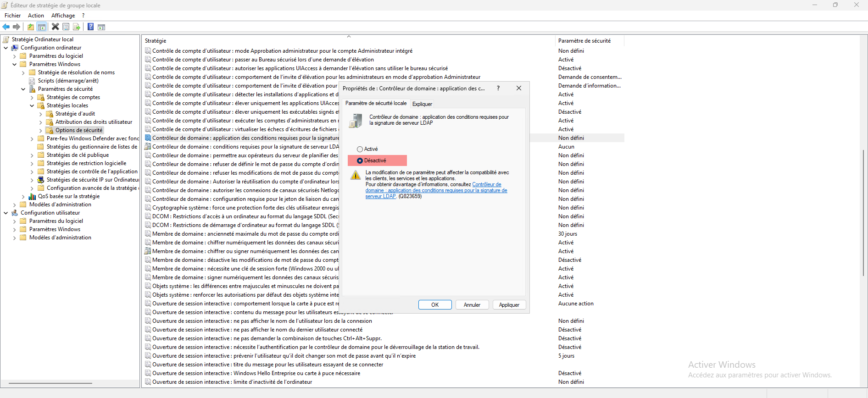868x398 pixels.
Task: Click the Export list toolbar icon
Action: click(77, 27)
